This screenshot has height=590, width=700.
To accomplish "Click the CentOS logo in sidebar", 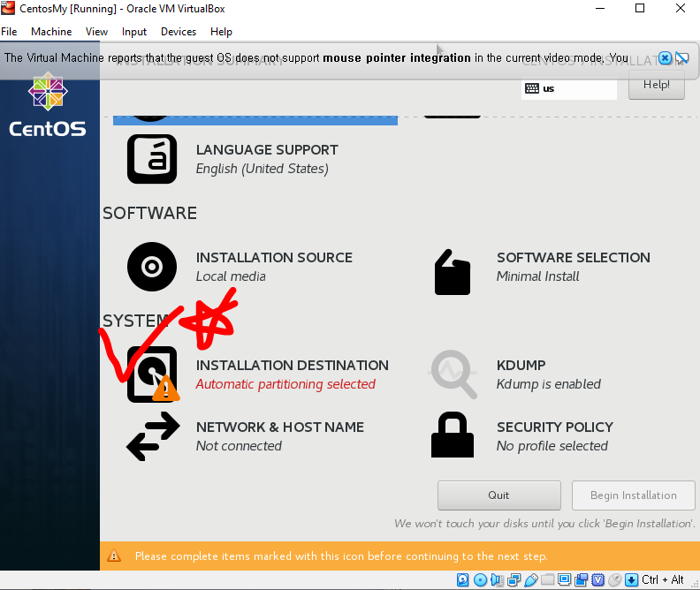I will click(48, 105).
